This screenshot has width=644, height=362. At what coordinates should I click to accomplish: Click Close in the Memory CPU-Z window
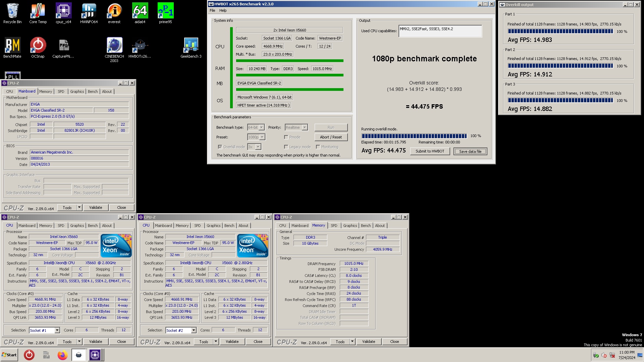[394, 342]
